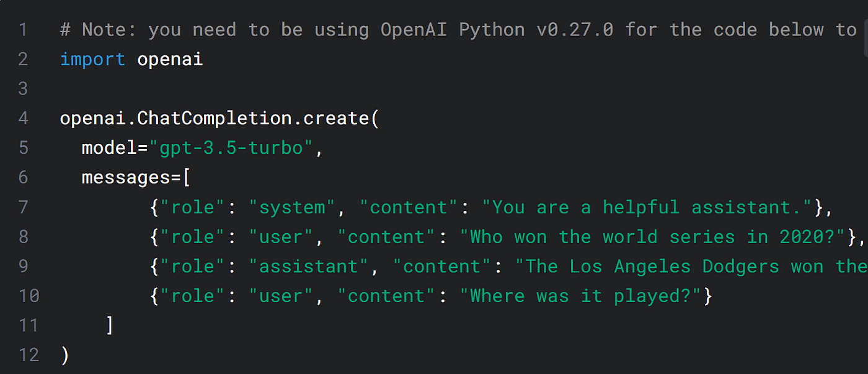
Task: Click "The Los Angeles Dodgers won" text
Action: pos(675,267)
